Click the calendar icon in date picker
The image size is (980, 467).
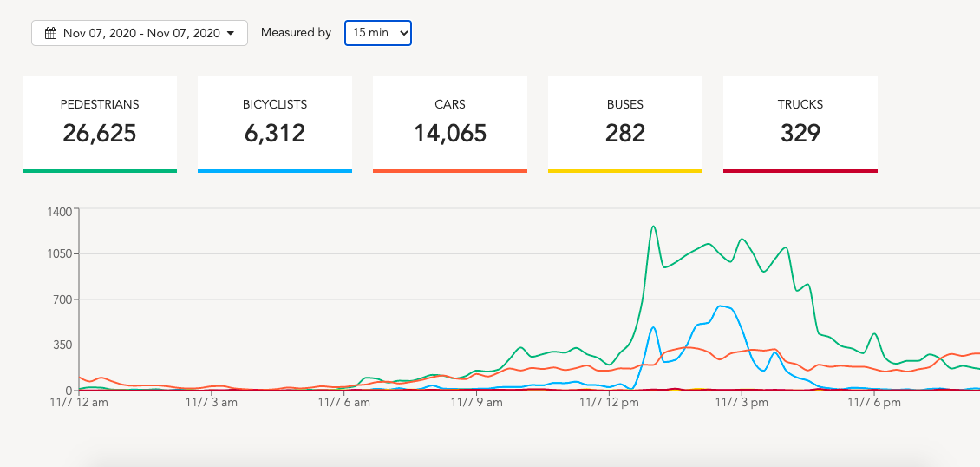tap(50, 34)
